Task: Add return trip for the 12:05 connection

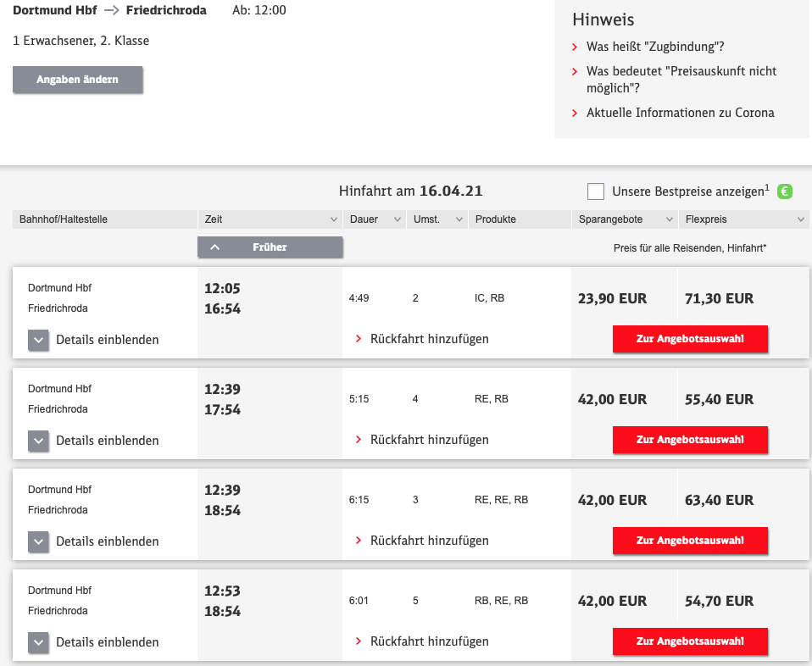Action: [429, 339]
